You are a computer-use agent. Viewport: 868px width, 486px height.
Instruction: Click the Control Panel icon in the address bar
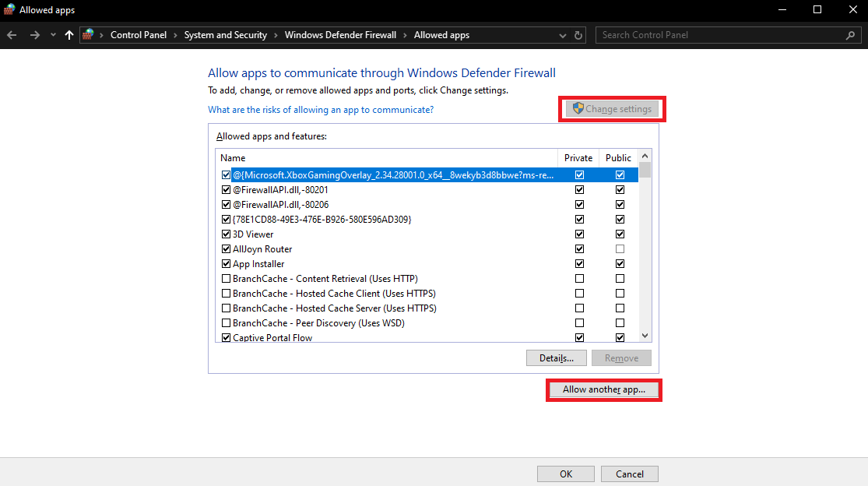click(88, 34)
